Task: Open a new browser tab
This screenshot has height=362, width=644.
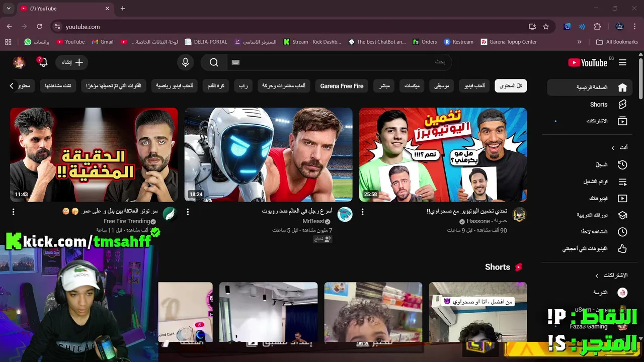Action: click(x=123, y=9)
